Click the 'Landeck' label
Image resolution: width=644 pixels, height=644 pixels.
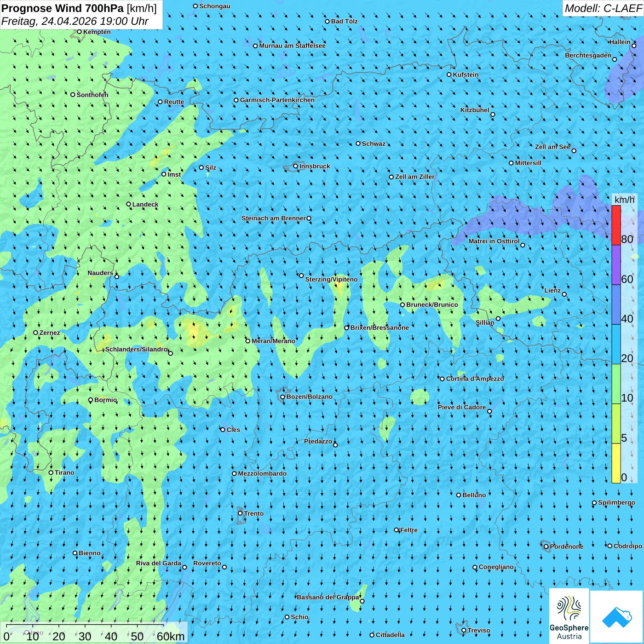(145, 204)
